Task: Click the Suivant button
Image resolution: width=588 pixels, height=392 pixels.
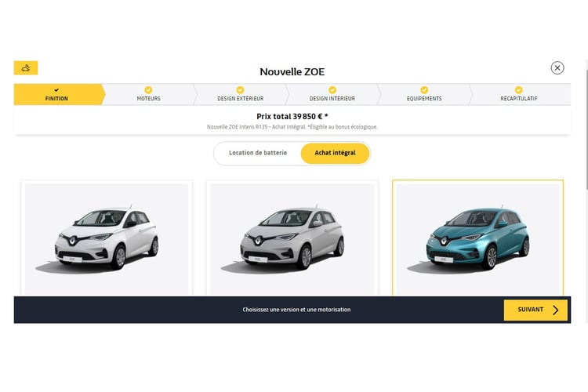Action: 535,310
